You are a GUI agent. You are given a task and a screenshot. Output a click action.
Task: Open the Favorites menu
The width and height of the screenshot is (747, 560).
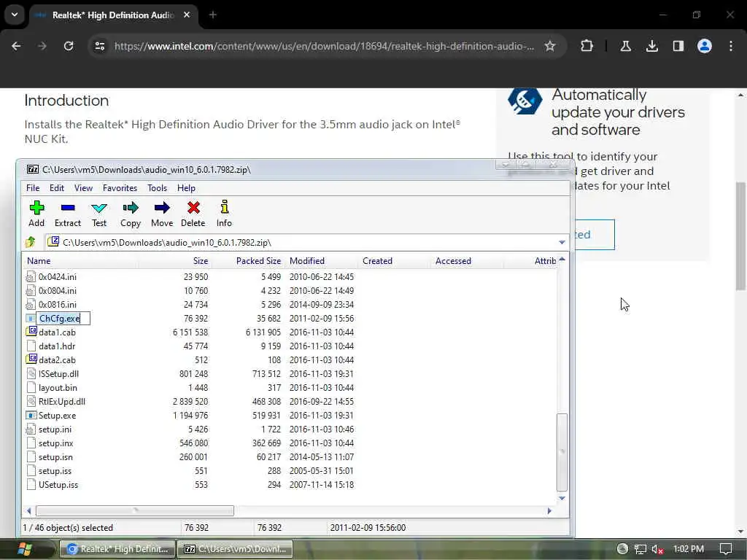(120, 188)
